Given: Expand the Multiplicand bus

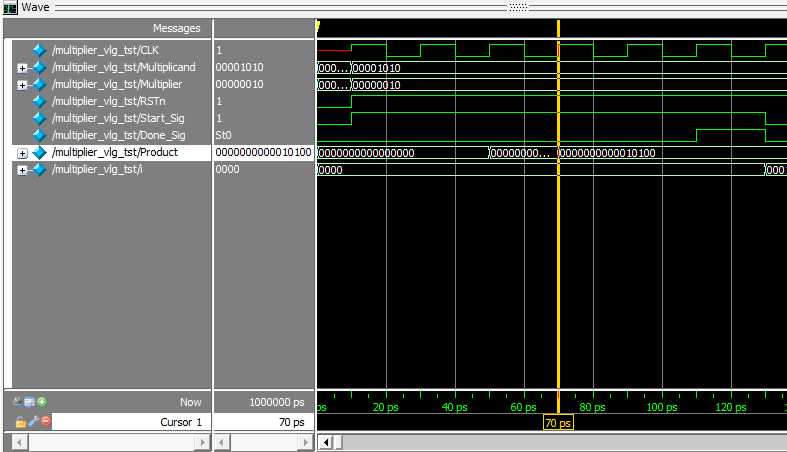Looking at the screenshot, I should 22,68.
